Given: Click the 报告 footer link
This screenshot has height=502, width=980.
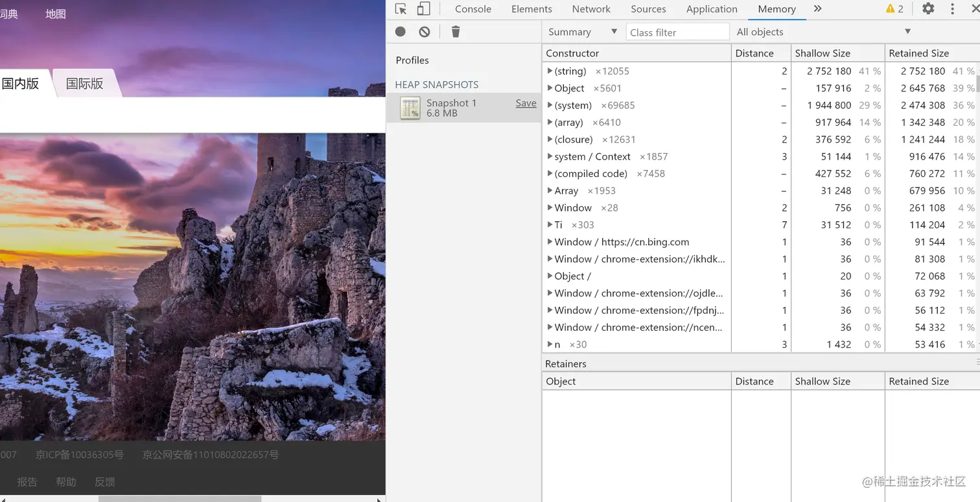Looking at the screenshot, I should [x=27, y=482].
